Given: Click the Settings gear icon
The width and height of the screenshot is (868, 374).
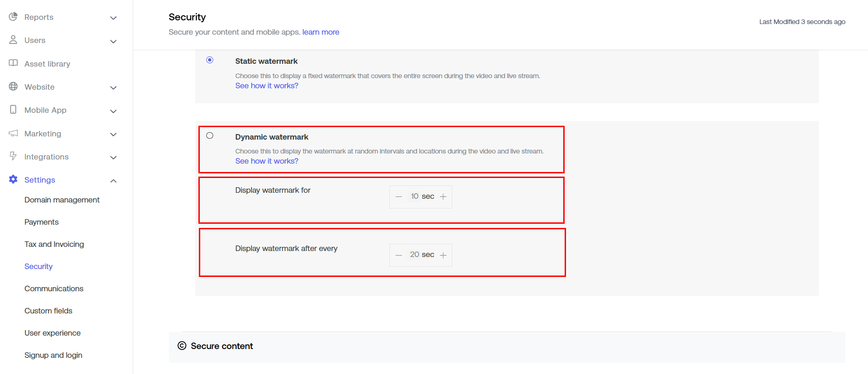Looking at the screenshot, I should (13, 179).
